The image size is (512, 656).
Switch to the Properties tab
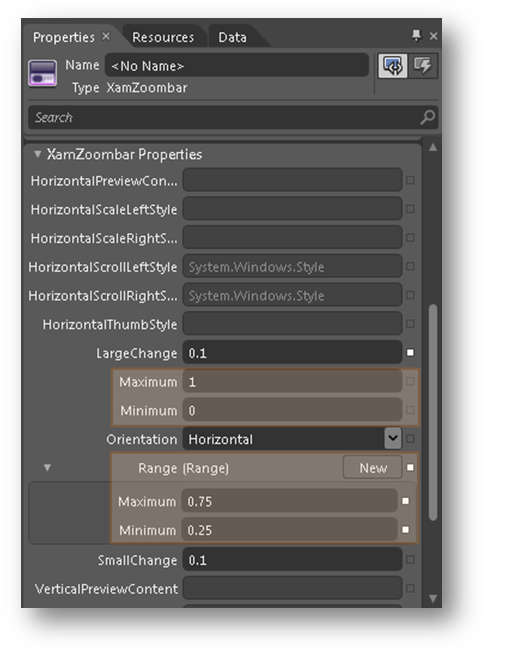pyautogui.click(x=64, y=37)
